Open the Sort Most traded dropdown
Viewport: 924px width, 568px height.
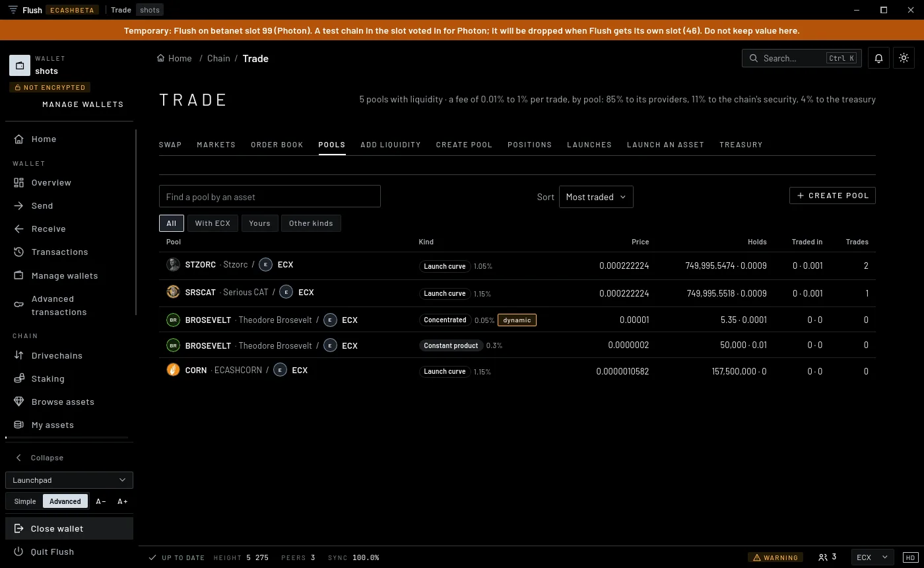[596, 197]
